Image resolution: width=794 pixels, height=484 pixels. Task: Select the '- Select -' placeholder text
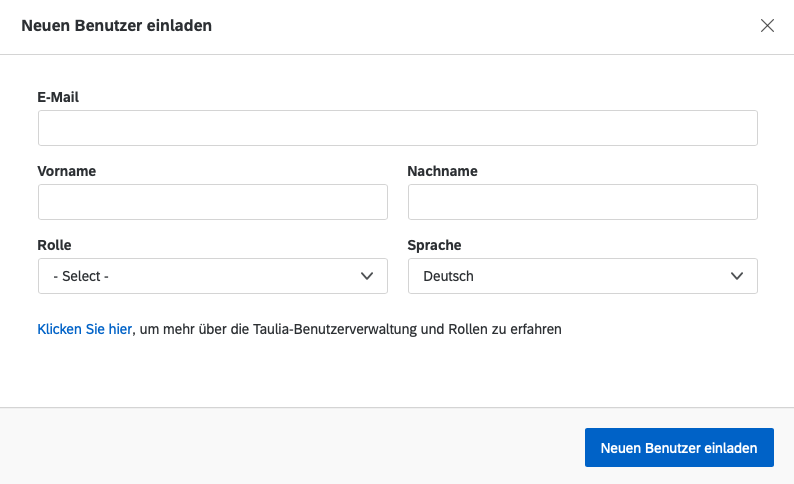point(81,276)
